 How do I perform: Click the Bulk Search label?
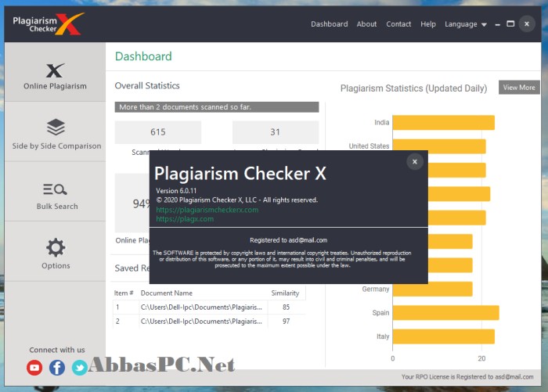click(57, 206)
